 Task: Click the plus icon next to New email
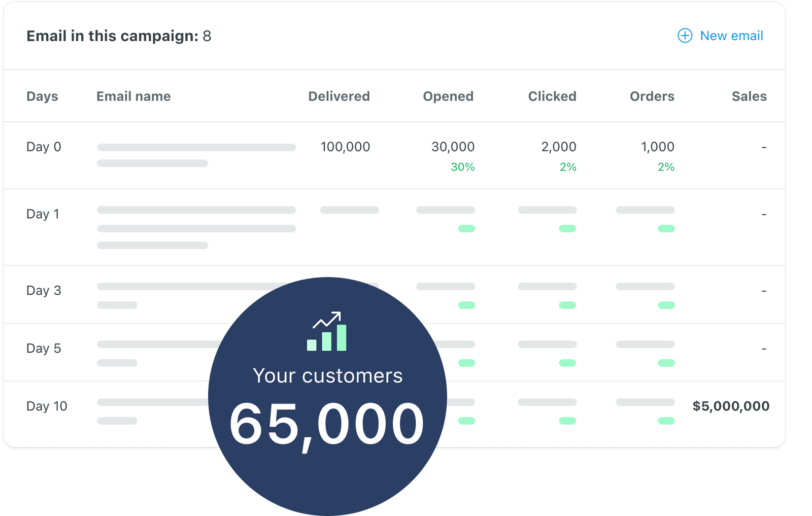coord(685,36)
